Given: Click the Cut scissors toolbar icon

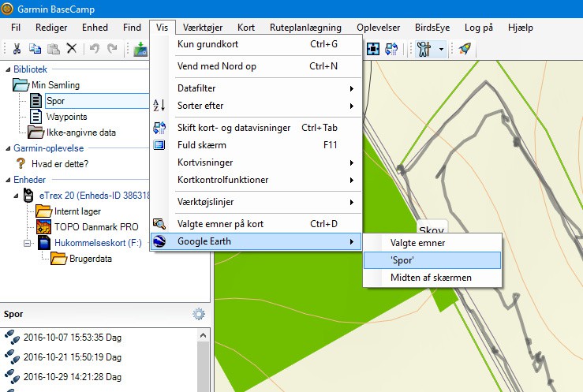Looking at the screenshot, I should coord(17,49).
